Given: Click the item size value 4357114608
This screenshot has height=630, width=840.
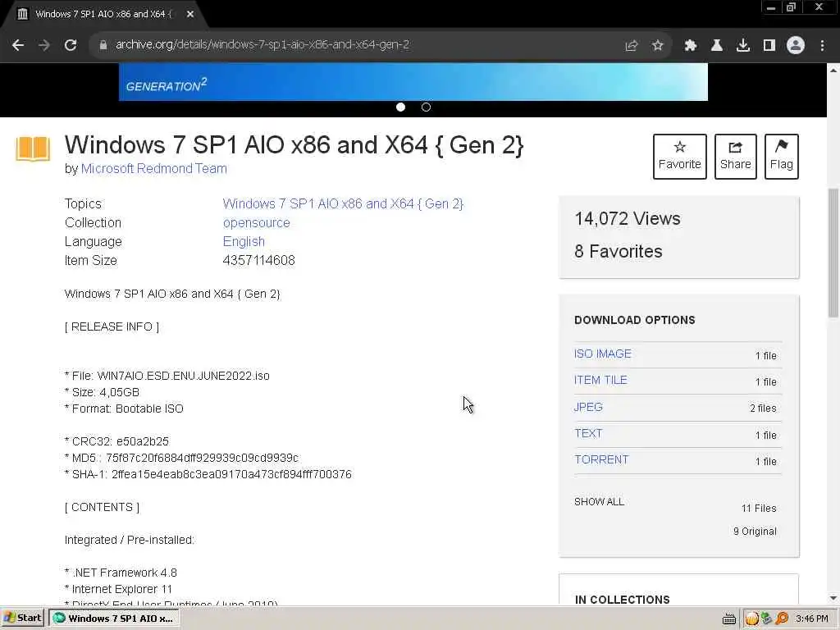Looking at the screenshot, I should (x=258, y=260).
